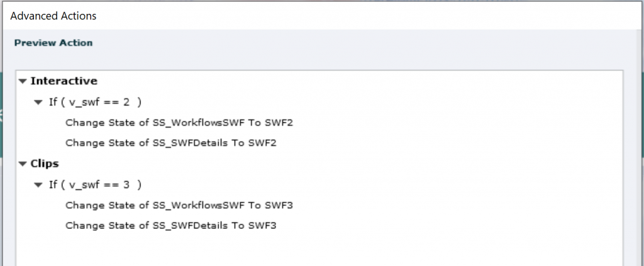Viewport: 644px width, 266px height.
Task: Click the Preview Action heading
Action: (x=53, y=43)
